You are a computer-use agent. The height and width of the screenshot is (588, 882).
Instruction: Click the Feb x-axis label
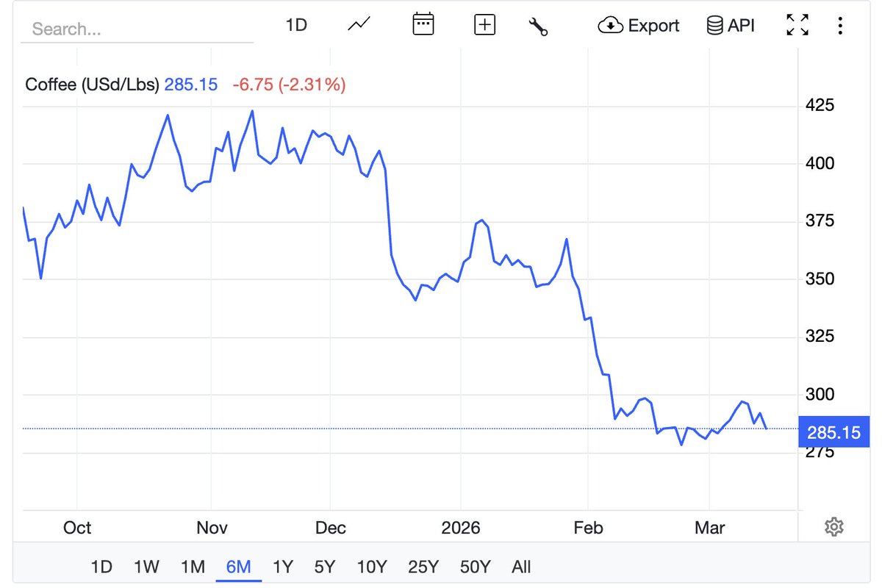point(588,528)
